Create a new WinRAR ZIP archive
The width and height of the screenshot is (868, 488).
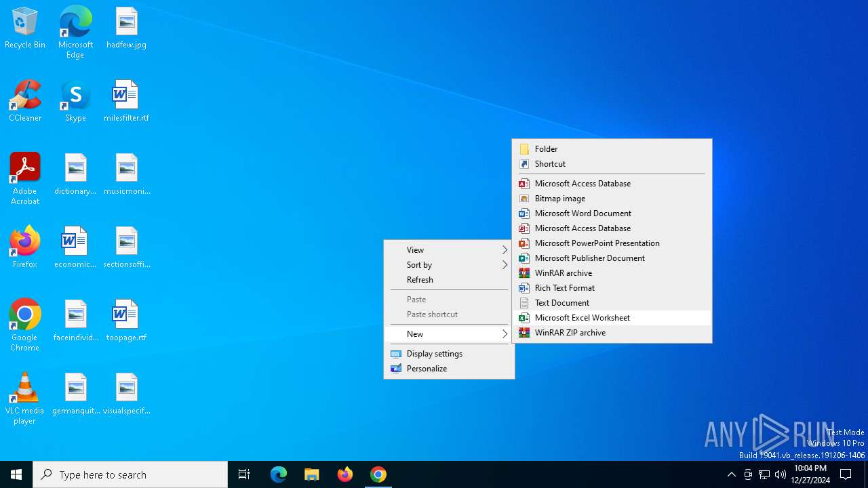[612, 333]
